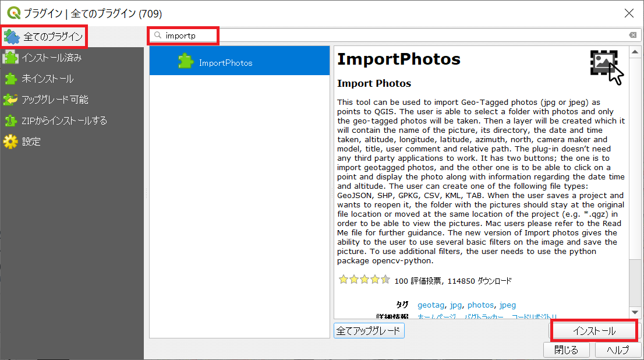Click the description scrollbar down arrow
644x360 pixels.
click(x=635, y=312)
